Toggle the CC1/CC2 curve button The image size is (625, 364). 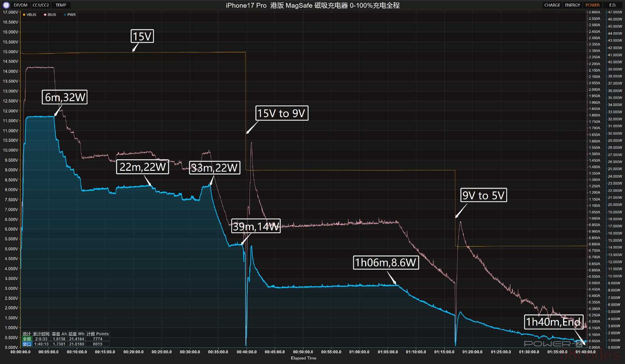(41, 5)
